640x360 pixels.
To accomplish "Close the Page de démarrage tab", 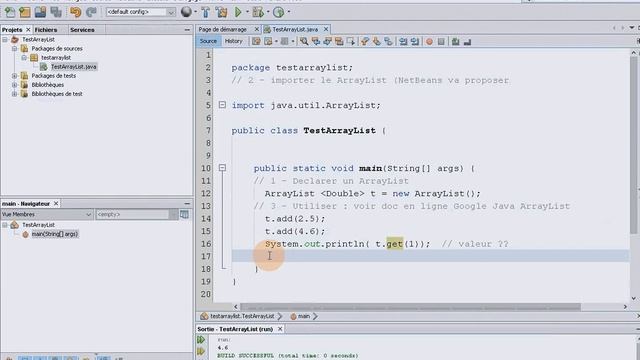I will point(257,29).
